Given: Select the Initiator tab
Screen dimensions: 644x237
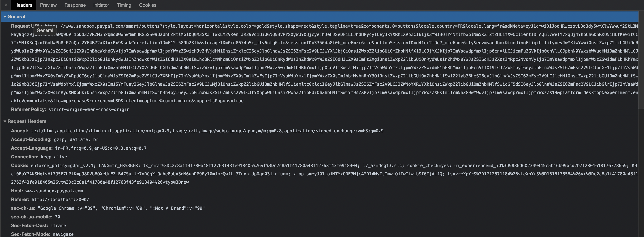Looking at the screenshot, I should pos(101,5).
